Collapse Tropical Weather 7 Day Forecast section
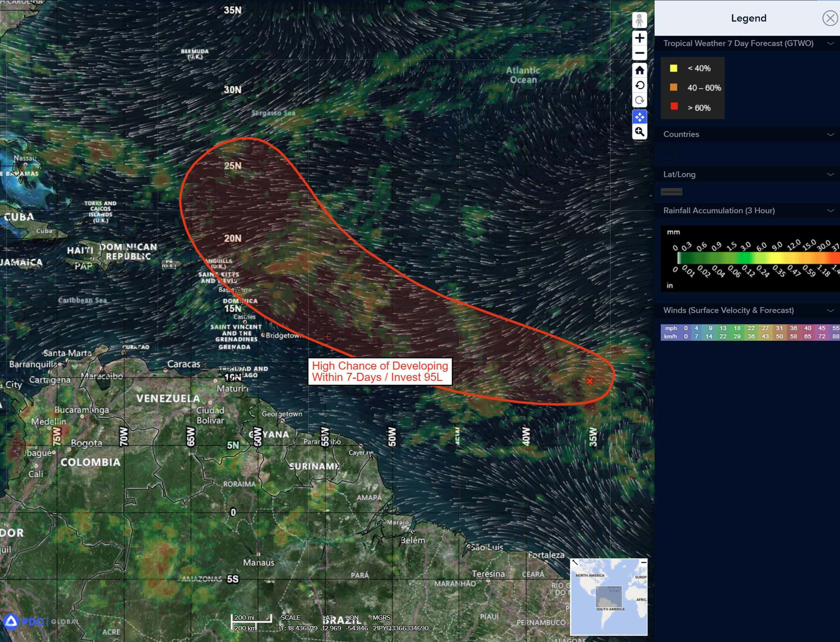This screenshot has width=840, height=642. point(830,43)
